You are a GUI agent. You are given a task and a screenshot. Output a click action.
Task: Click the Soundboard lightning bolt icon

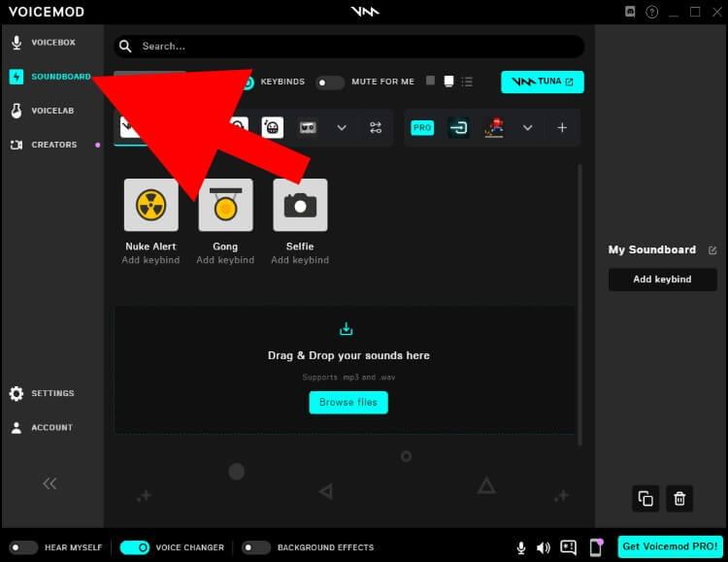click(x=17, y=77)
